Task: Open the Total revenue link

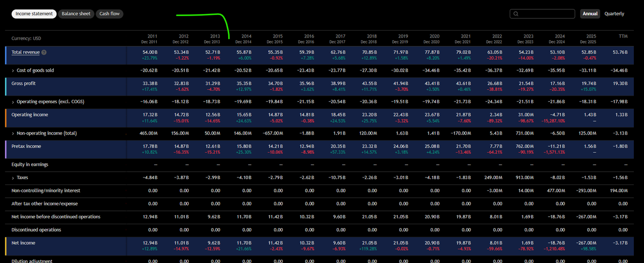Action: [x=25, y=52]
